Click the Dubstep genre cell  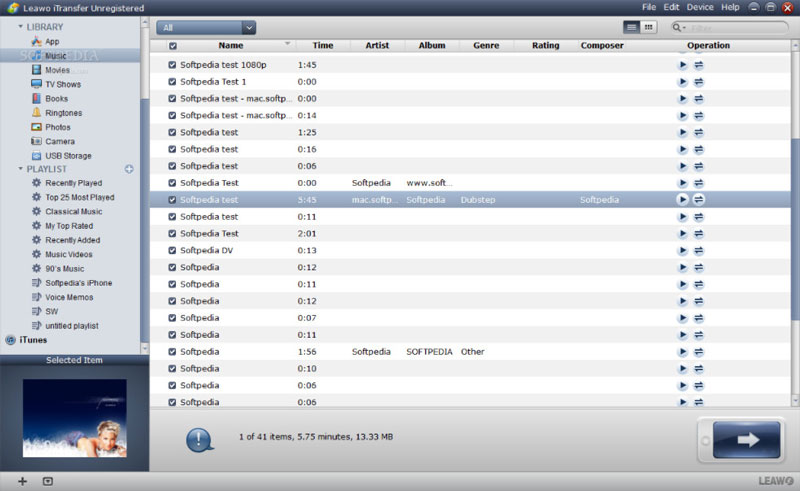tap(478, 200)
